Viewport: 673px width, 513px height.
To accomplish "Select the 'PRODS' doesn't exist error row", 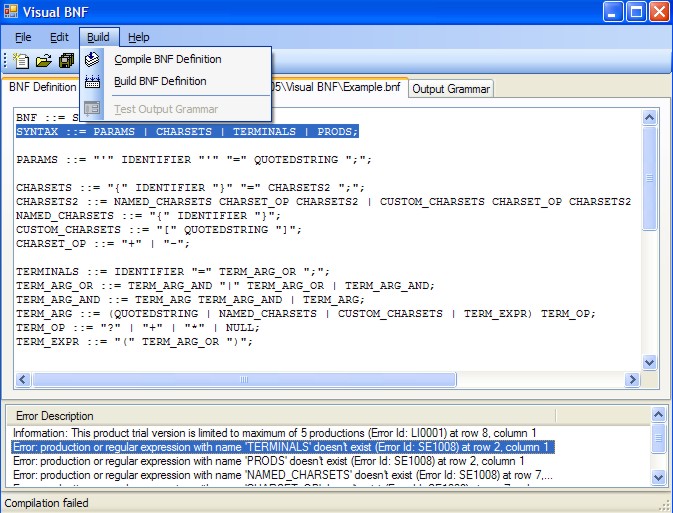I will pyautogui.click(x=268, y=461).
